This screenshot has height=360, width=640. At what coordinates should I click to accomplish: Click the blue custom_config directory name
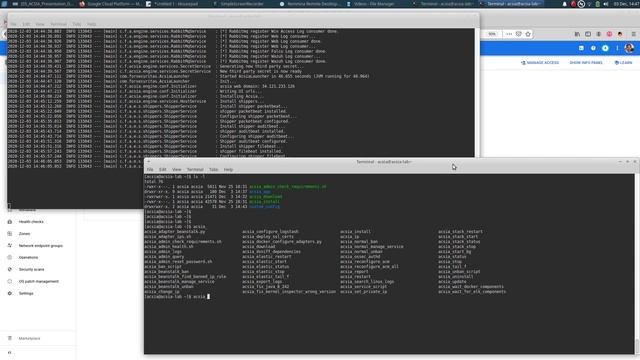coord(264,207)
